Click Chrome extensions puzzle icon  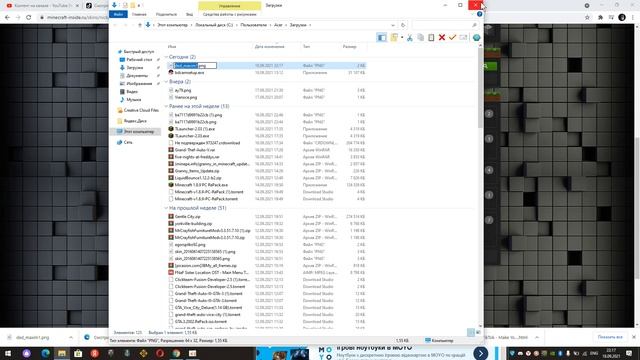coord(600,18)
